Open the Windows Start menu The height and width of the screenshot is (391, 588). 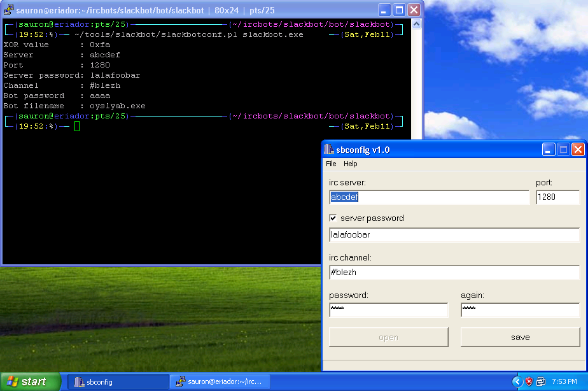tap(31, 381)
